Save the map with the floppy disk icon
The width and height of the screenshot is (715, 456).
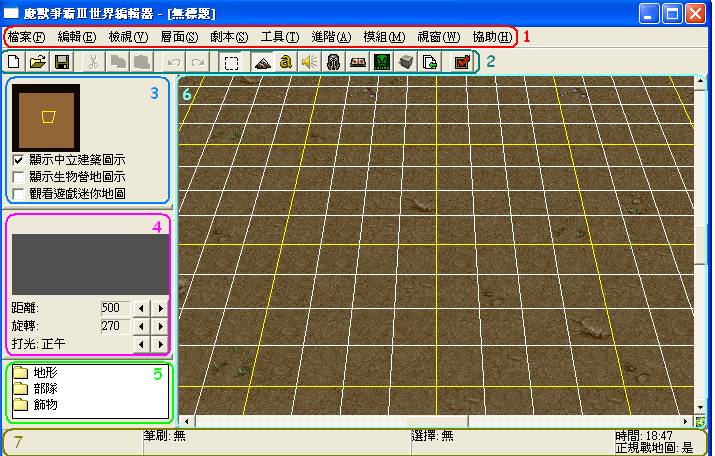(62, 62)
